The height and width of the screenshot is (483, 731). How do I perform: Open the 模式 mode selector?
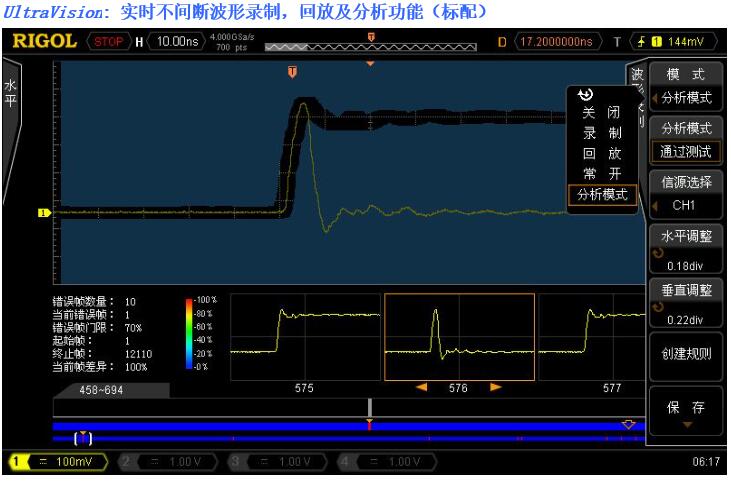point(685,87)
